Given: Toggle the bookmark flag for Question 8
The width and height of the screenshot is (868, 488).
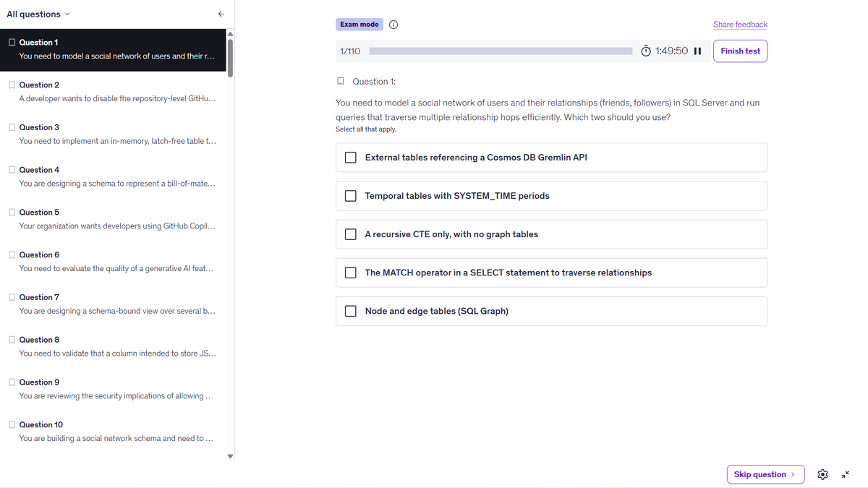Looking at the screenshot, I should pyautogui.click(x=12, y=340).
